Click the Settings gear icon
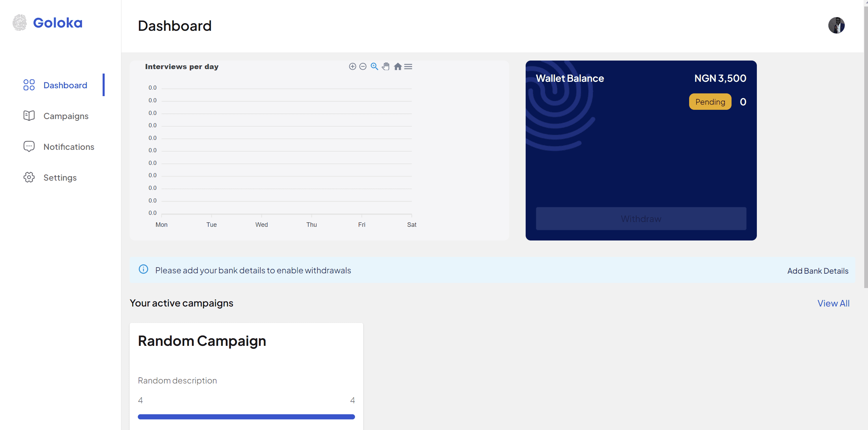Image resolution: width=868 pixels, height=430 pixels. tap(29, 177)
